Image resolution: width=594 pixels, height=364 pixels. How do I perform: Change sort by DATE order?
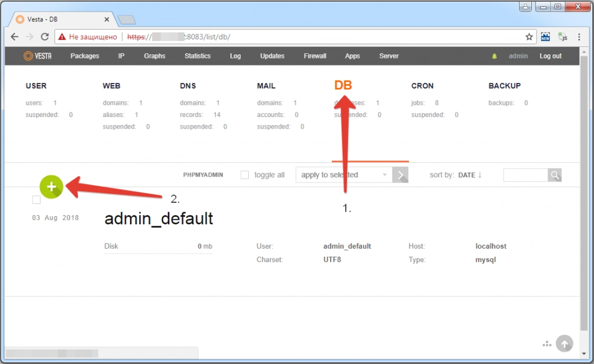tap(470, 175)
